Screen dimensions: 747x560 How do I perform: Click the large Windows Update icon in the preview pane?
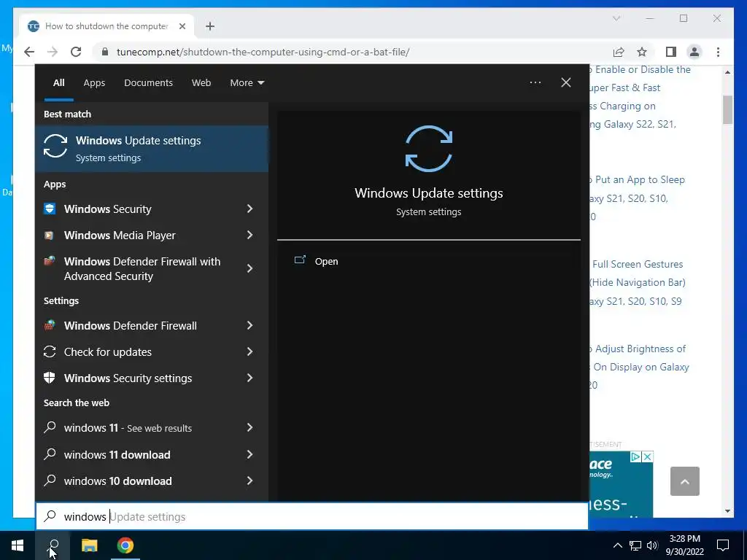coord(429,149)
